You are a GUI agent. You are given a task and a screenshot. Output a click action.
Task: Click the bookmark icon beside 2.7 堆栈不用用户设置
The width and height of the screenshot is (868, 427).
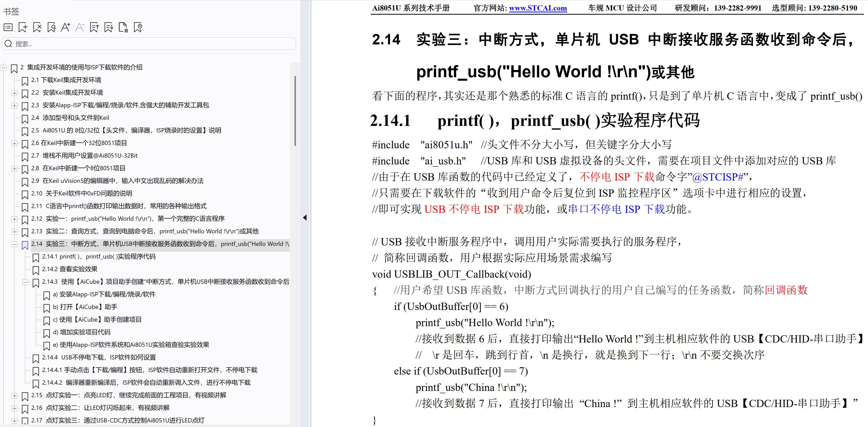[24, 157]
